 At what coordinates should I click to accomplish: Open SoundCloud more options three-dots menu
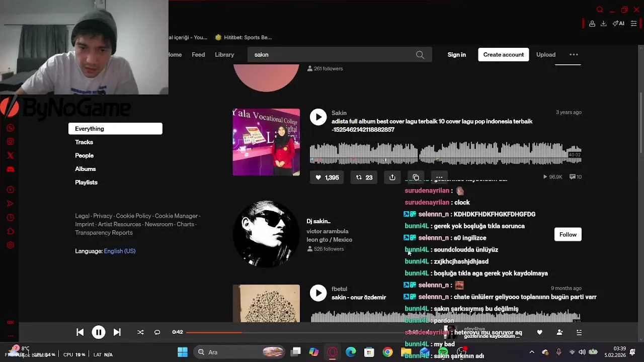[x=574, y=54]
